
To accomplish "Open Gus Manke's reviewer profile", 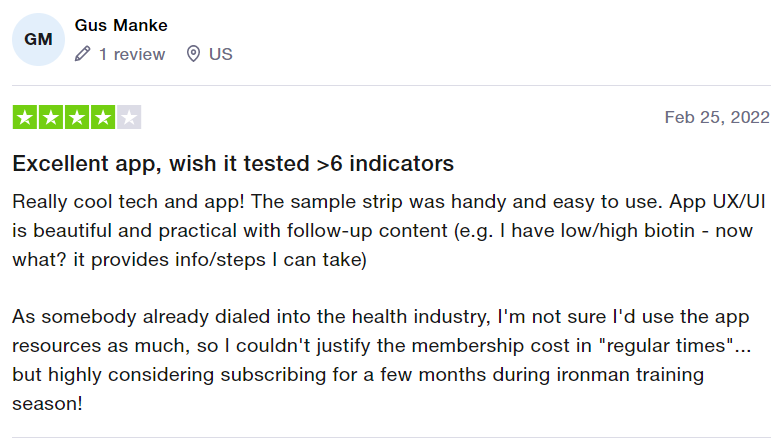I will pyautogui.click(x=121, y=25).
